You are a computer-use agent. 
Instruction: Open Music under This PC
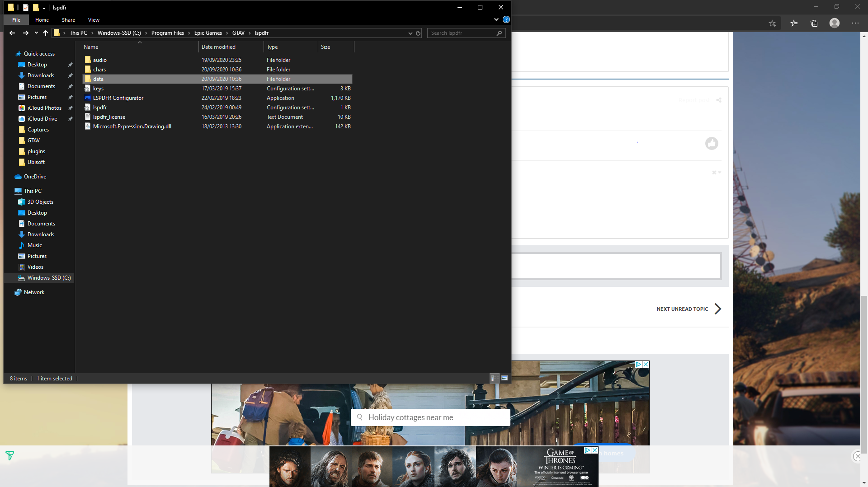coord(34,245)
